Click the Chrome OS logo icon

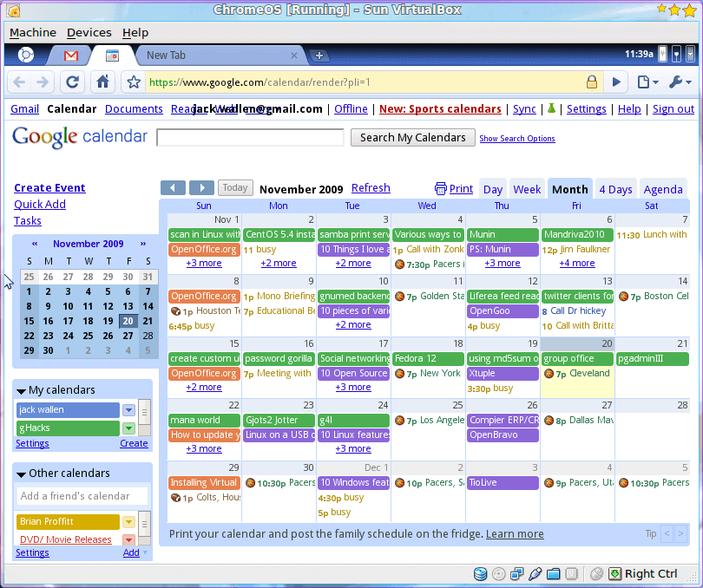pos(25,55)
